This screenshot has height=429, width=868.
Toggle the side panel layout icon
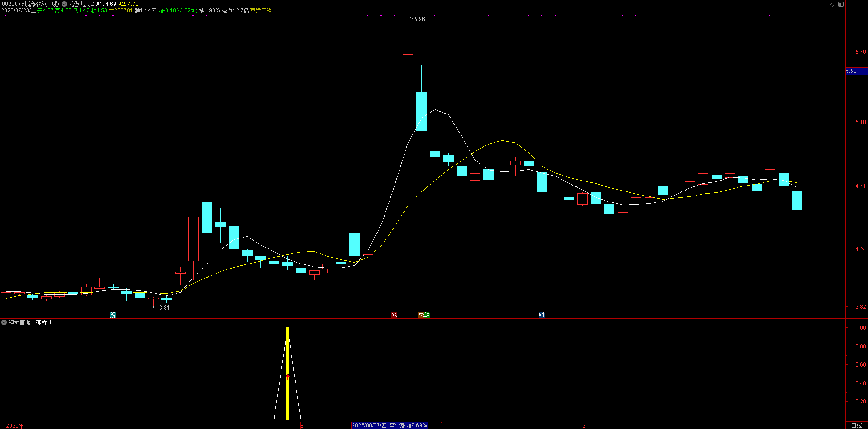point(841,4)
